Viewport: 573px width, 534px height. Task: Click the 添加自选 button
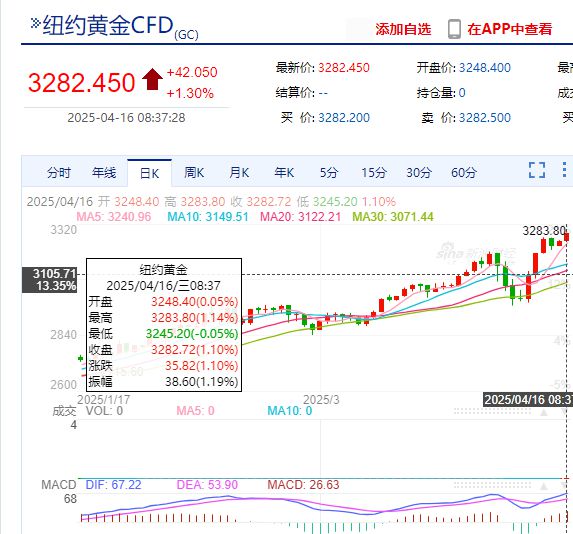[x=403, y=29]
